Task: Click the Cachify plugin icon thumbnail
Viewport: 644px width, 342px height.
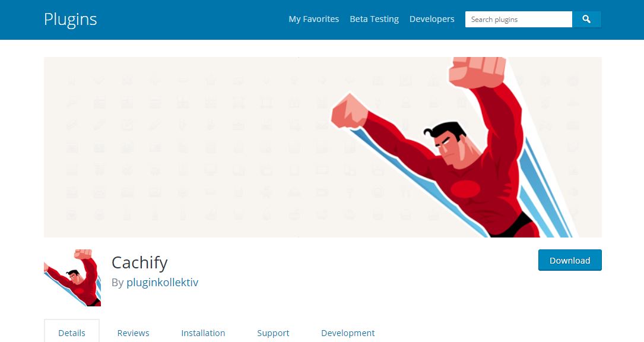Action: (72, 278)
